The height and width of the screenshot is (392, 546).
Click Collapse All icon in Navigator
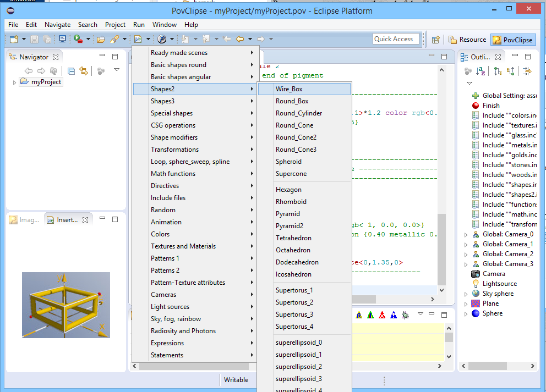(72, 71)
